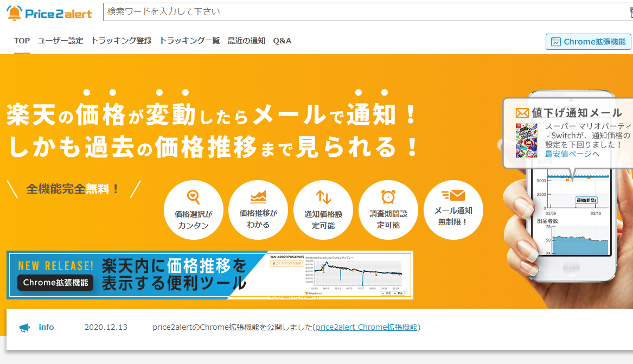The width and height of the screenshot is (633, 364).
Task: Click the Price2alert bell logo
Action: (x=14, y=12)
